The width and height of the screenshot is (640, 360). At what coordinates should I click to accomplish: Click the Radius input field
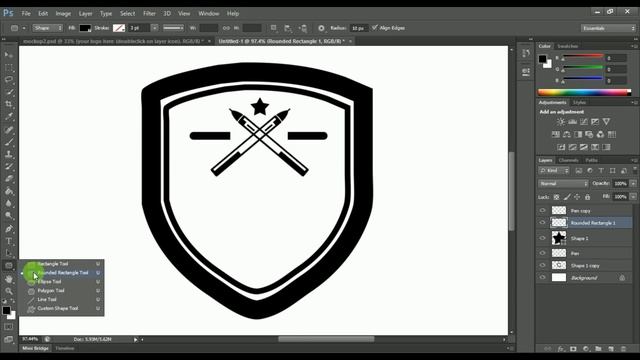point(358,28)
